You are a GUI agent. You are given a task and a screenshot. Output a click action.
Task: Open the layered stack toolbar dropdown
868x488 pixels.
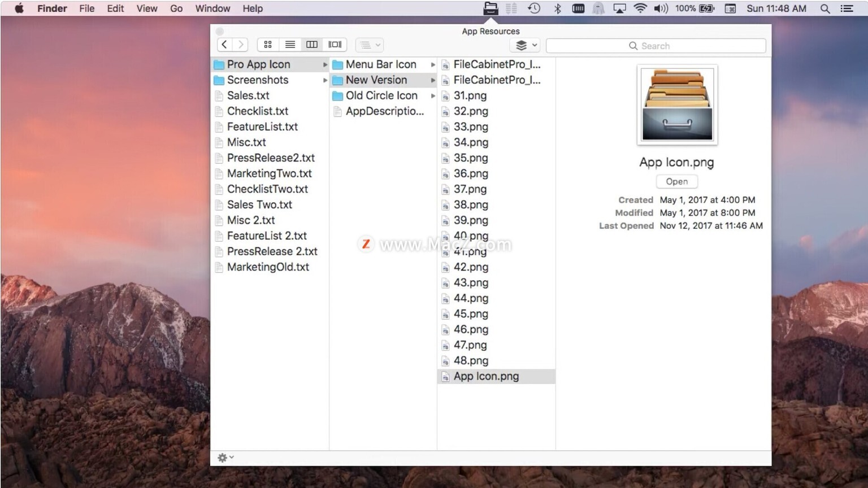(x=526, y=45)
